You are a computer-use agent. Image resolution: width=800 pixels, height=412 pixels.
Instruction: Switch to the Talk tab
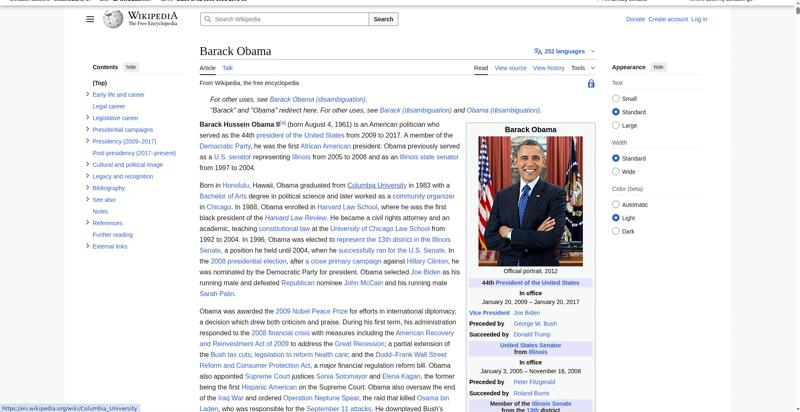pos(227,68)
